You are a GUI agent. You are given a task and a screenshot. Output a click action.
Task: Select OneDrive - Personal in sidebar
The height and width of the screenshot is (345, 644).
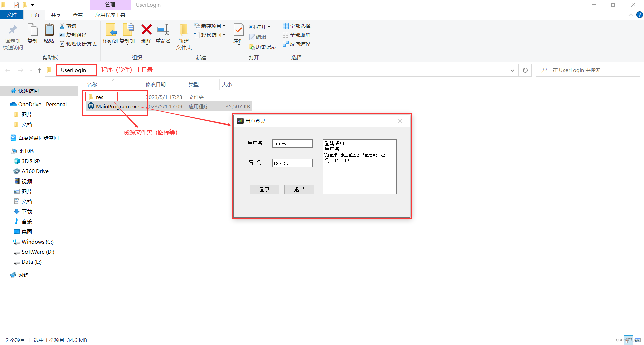click(43, 105)
